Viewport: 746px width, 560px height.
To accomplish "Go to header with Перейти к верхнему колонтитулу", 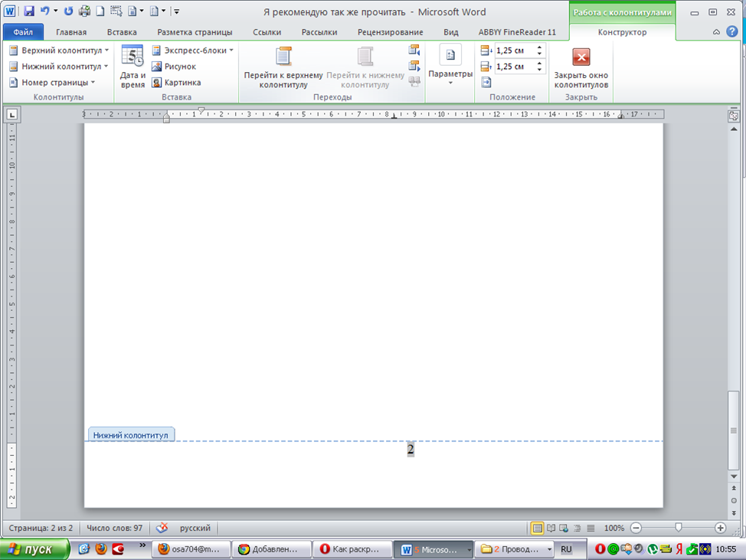I will tap(283, 67).
